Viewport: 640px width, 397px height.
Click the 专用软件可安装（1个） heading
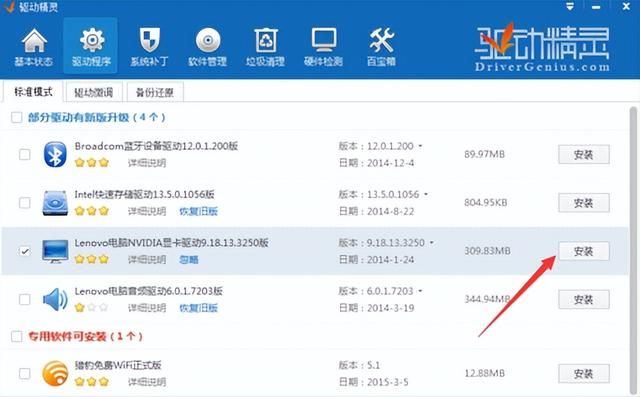click(85, 337)
